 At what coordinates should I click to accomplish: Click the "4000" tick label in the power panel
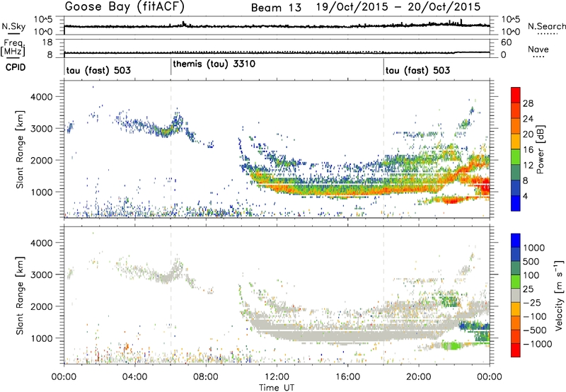(x=41, y=97)
